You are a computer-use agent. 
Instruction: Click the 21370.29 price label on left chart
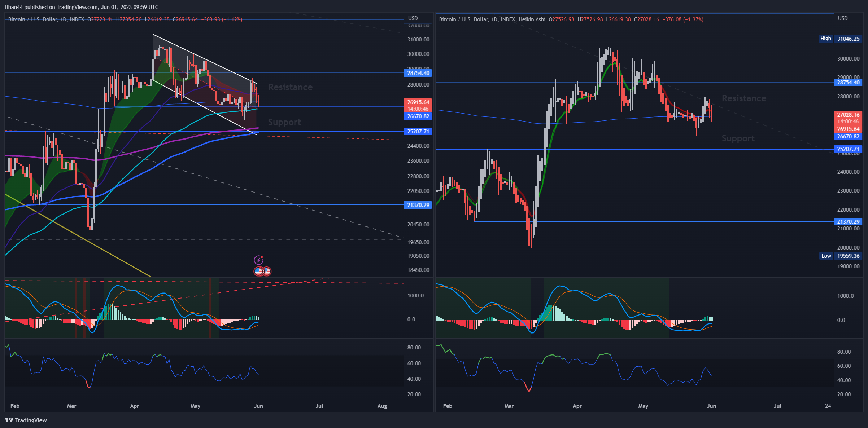pyautogui.click(x=418, y=205)
